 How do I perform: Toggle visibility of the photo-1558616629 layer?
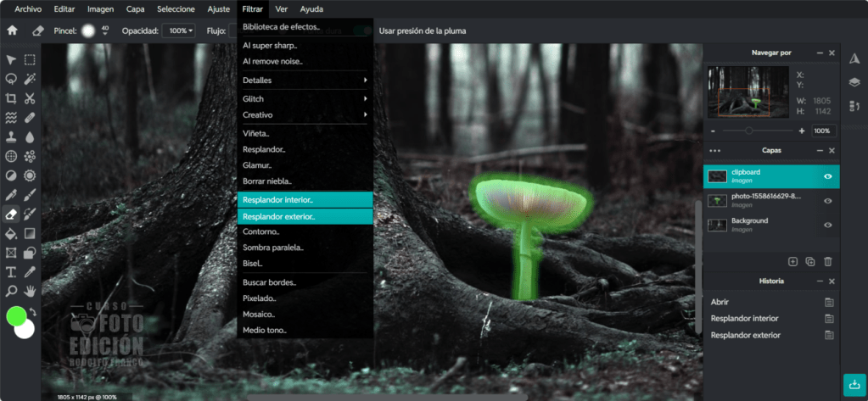click(827, 201)
